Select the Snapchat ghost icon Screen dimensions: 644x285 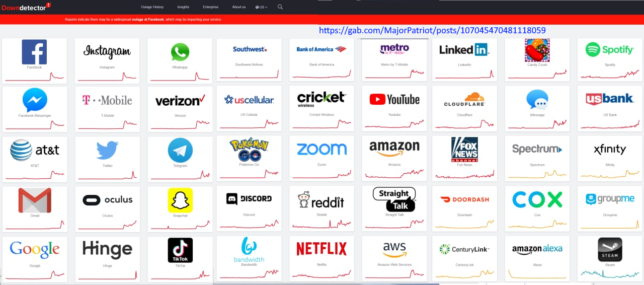[180, 200]
